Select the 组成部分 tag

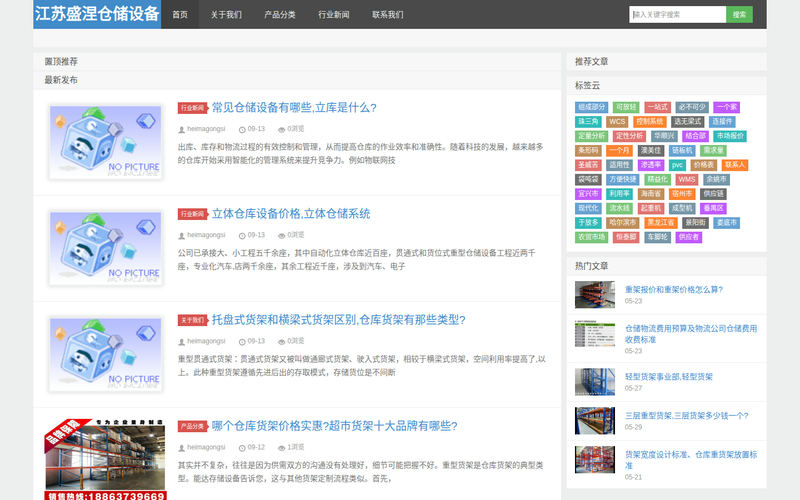click(x=591, y=107)
